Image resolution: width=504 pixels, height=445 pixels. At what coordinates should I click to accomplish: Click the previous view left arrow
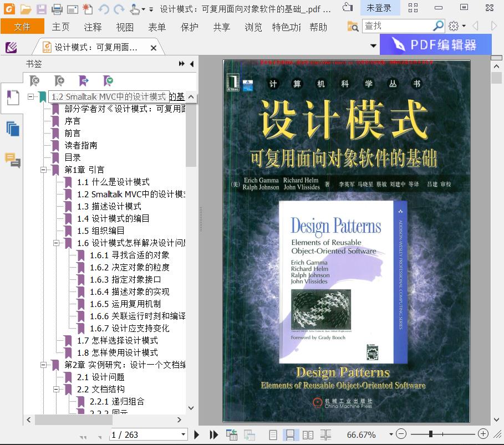tap(475, 25)
